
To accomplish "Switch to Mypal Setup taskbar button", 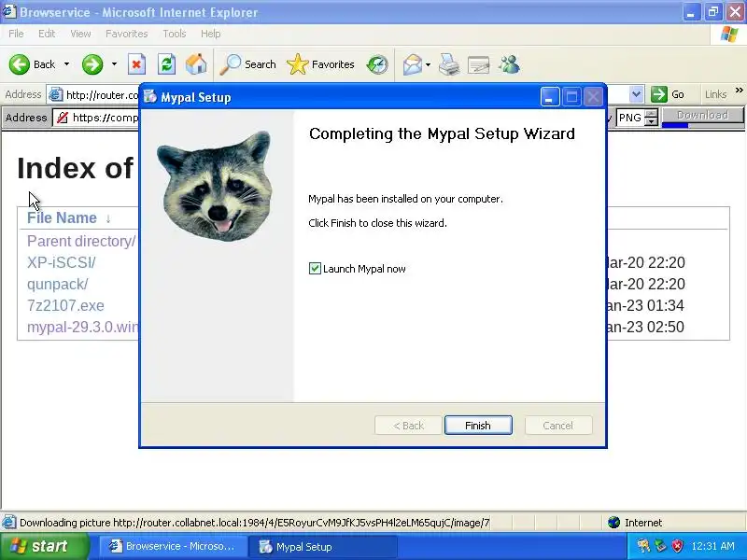I will 322,546.
